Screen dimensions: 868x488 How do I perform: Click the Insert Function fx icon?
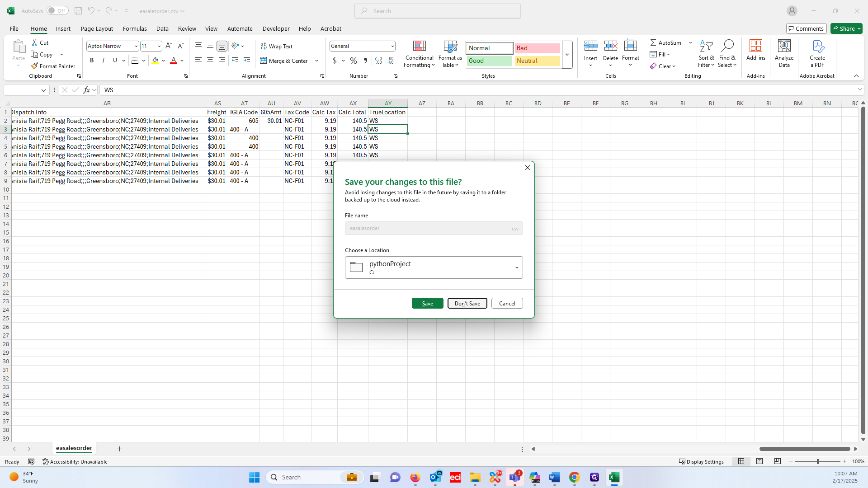(86, 90)
